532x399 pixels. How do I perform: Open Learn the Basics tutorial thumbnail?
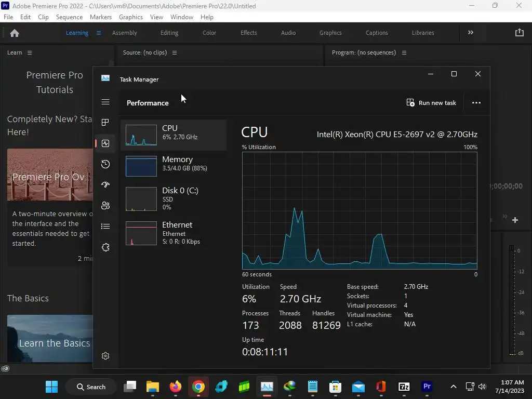[x=50, y=339]
